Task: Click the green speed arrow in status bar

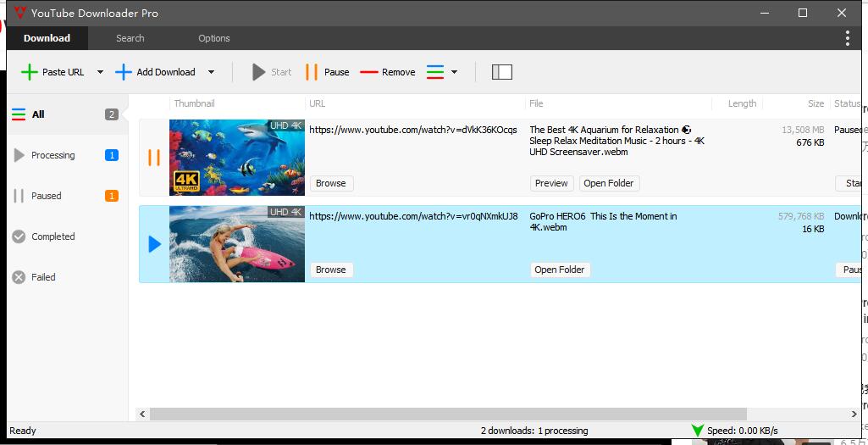Action: point(698,431)
